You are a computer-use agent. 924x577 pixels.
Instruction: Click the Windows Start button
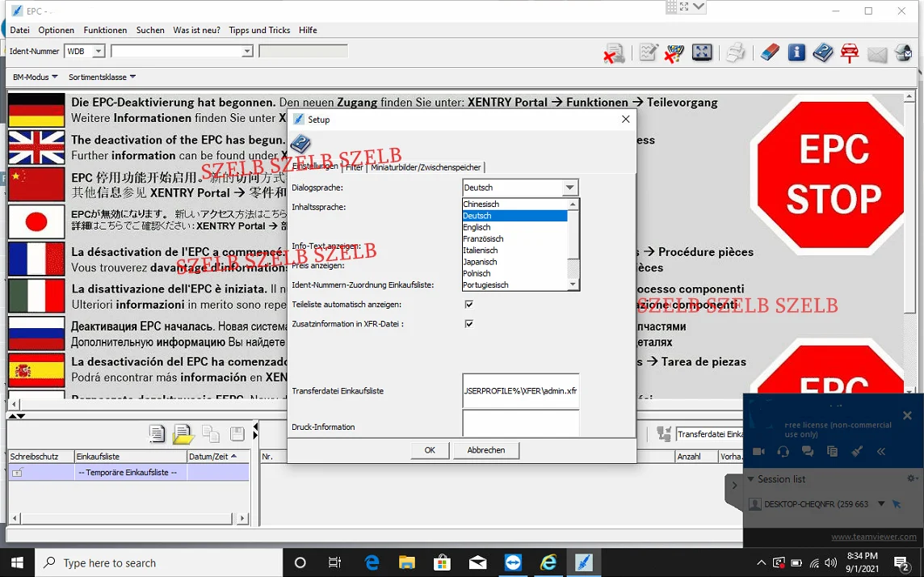click(x=17, y=562)
